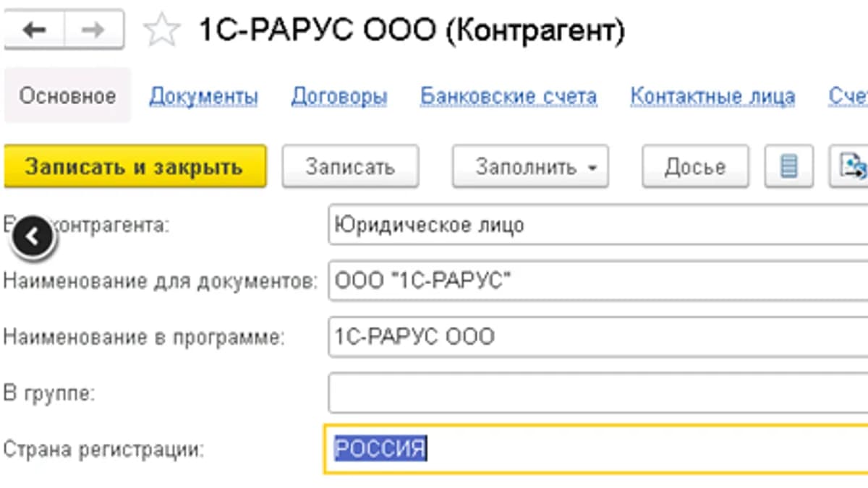Viewport: 868px width, 488px height.
Task: Open the Документы tab
Action: [x=204, y=96]
